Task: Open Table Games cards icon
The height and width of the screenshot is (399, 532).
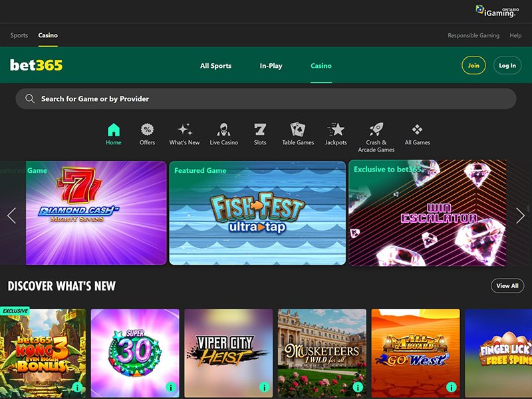Action: [x=298, y=129]
